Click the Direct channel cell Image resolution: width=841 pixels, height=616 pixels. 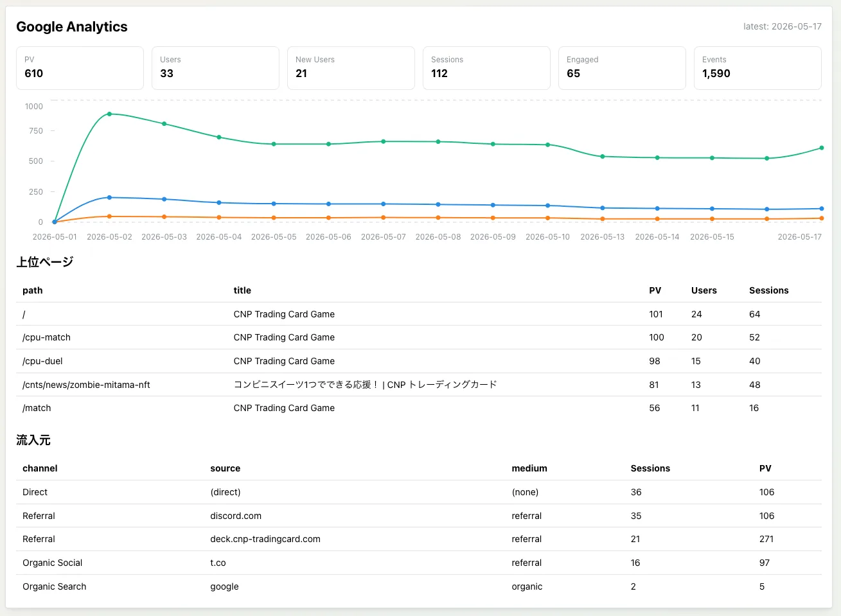click(35, 492)
